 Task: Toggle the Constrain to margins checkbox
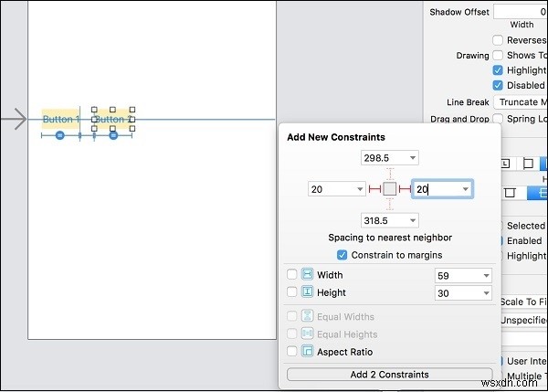[x=342, y=255]
